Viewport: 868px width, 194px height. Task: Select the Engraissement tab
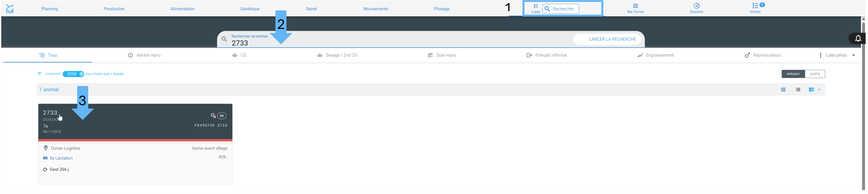(x=656, y=55)
